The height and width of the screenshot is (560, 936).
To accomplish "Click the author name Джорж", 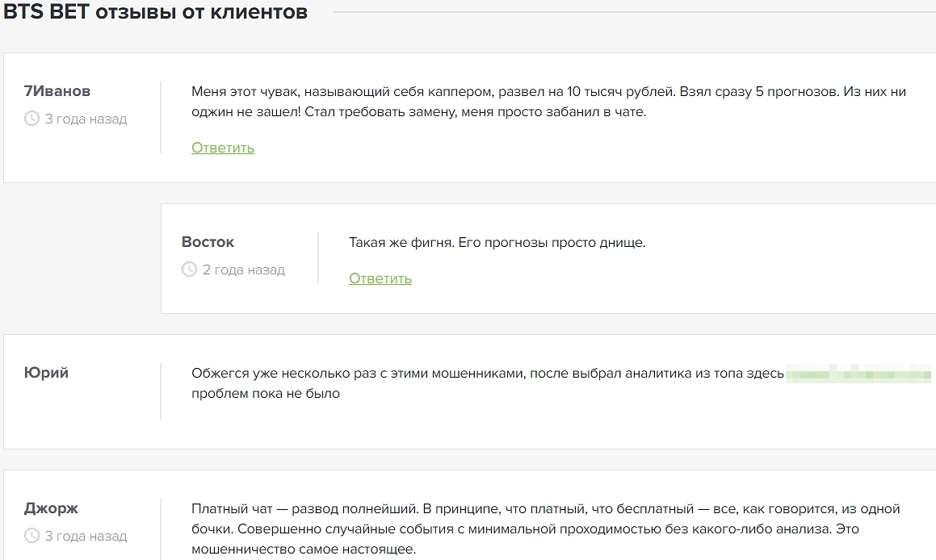I will 52,508.
